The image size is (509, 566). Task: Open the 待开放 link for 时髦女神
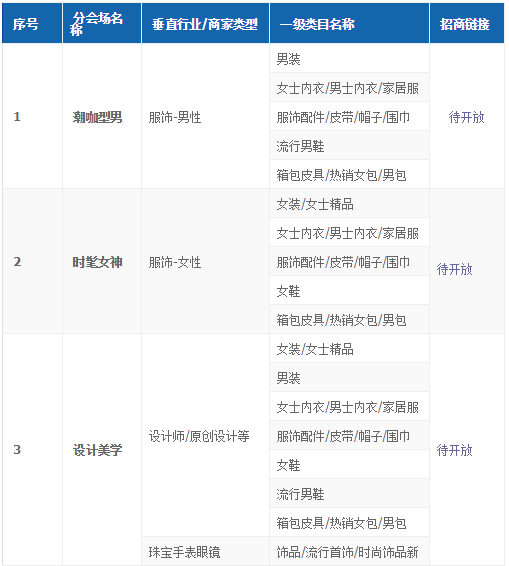tap(454, 269)
